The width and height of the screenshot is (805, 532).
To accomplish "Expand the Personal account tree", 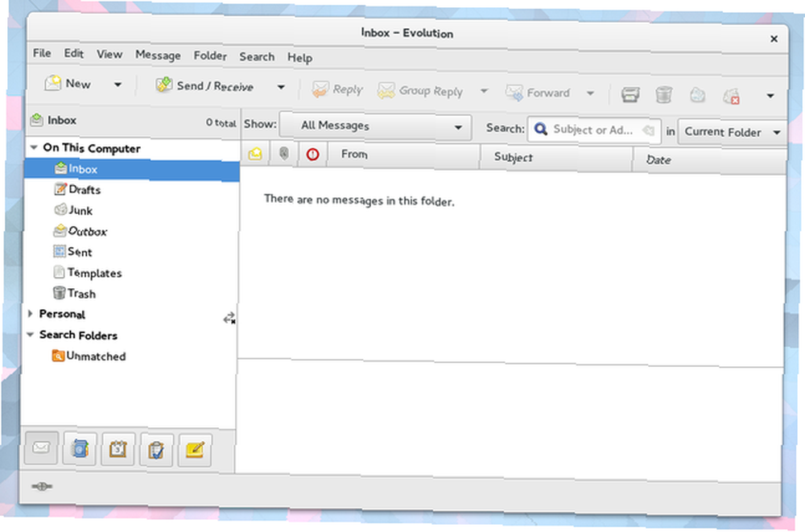I will (x=31, y=313).
